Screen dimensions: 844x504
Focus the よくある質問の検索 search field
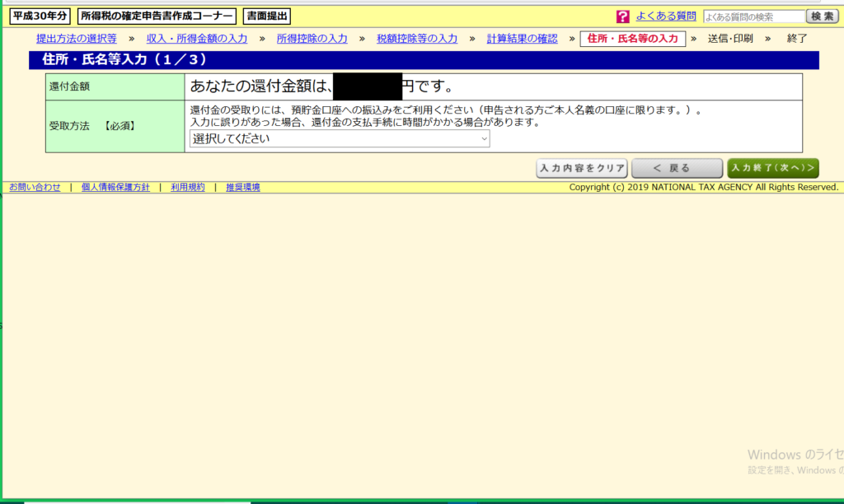753,16
